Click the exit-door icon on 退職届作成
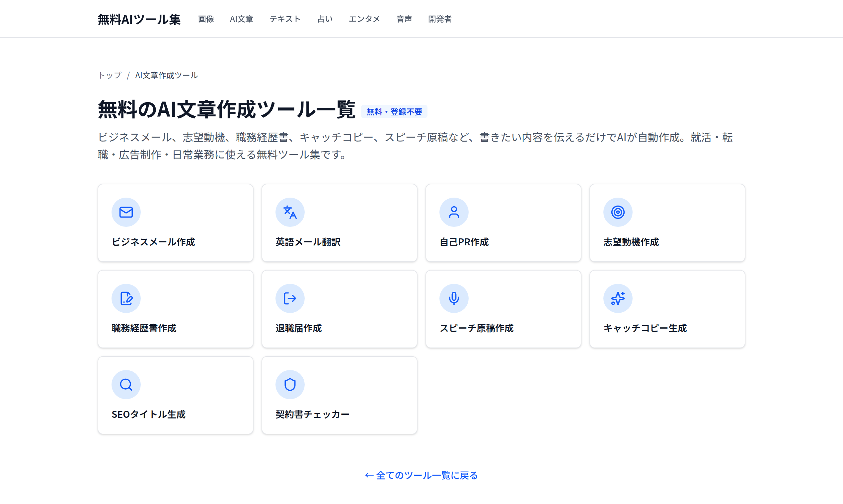The width and height of the screenshot is (843, 504). (x=290, y=298)
